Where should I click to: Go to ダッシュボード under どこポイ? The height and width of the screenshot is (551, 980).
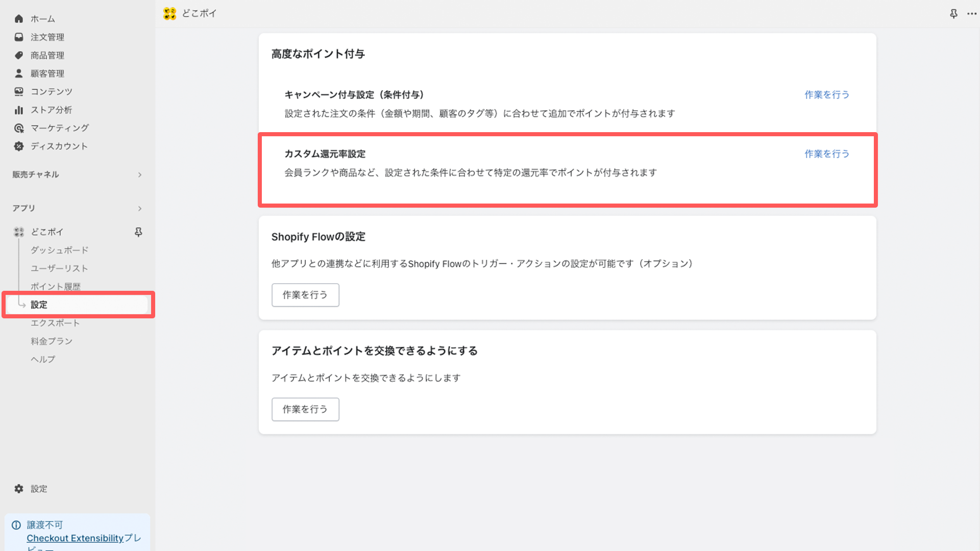coord(59,250)
